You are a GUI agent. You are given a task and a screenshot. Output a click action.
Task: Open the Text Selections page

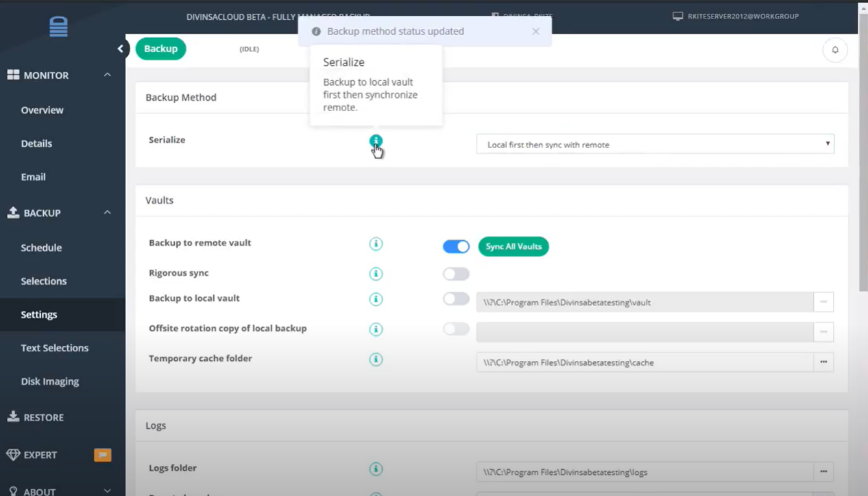54,348
